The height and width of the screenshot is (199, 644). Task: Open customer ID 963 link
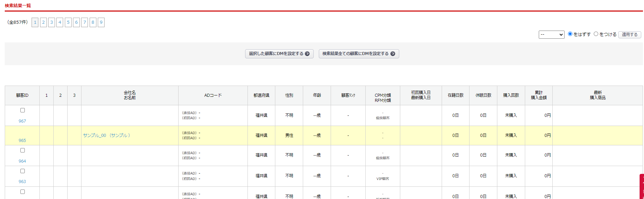pyautogui.click(x=22, y=182)
